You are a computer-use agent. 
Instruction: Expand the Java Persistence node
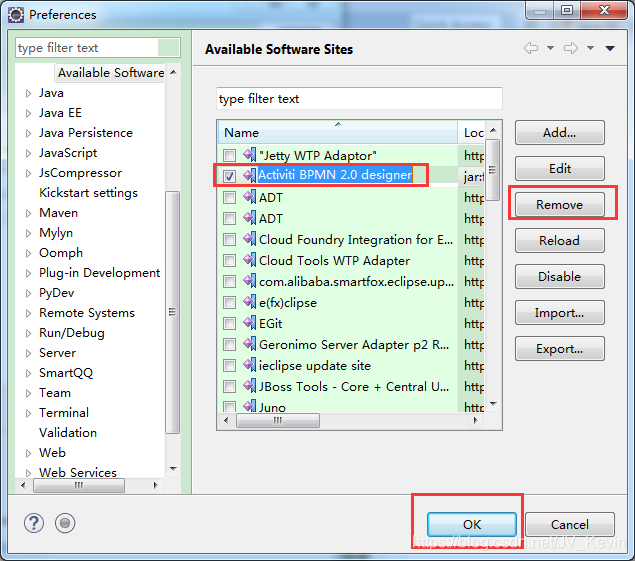pyautogui.click(x=28, y=133)
